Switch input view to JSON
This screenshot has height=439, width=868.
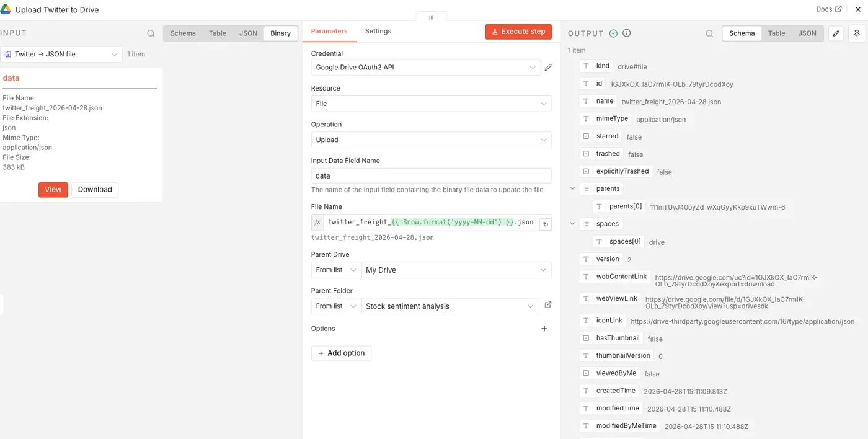tap(249, 33)
